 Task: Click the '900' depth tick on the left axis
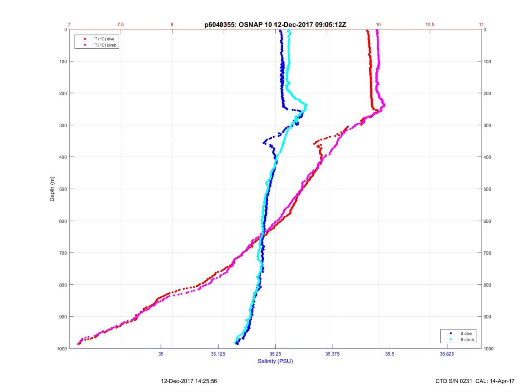point(62,317)
